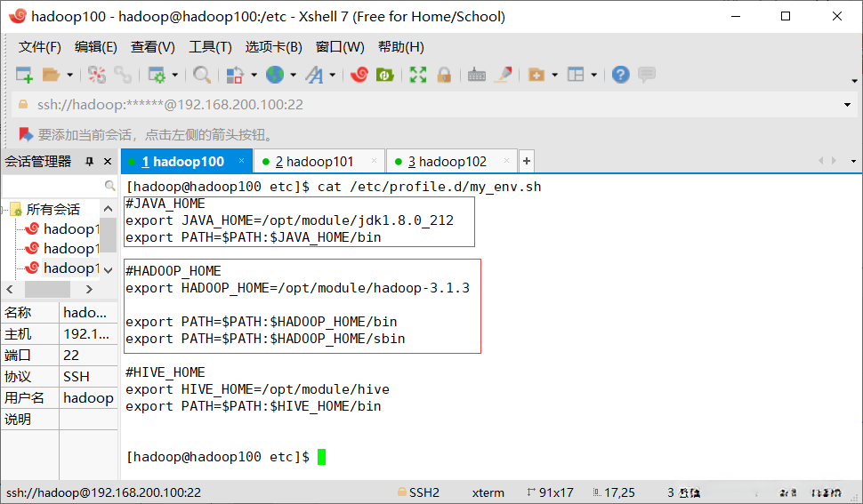Click the New Session toolbar icon
Screen dimensions: 863x504
24,75
